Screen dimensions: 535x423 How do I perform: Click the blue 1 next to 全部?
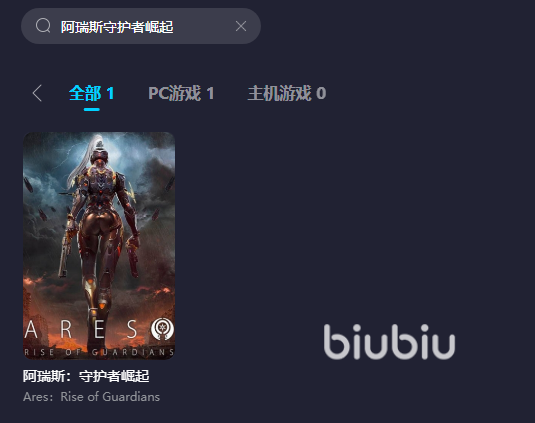click(x=110, y=93)
